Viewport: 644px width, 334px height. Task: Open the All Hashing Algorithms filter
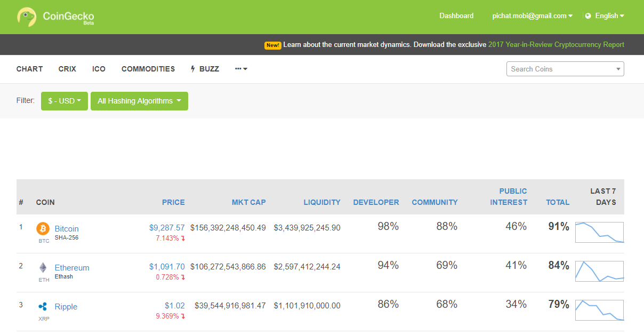tap(139, 101)
